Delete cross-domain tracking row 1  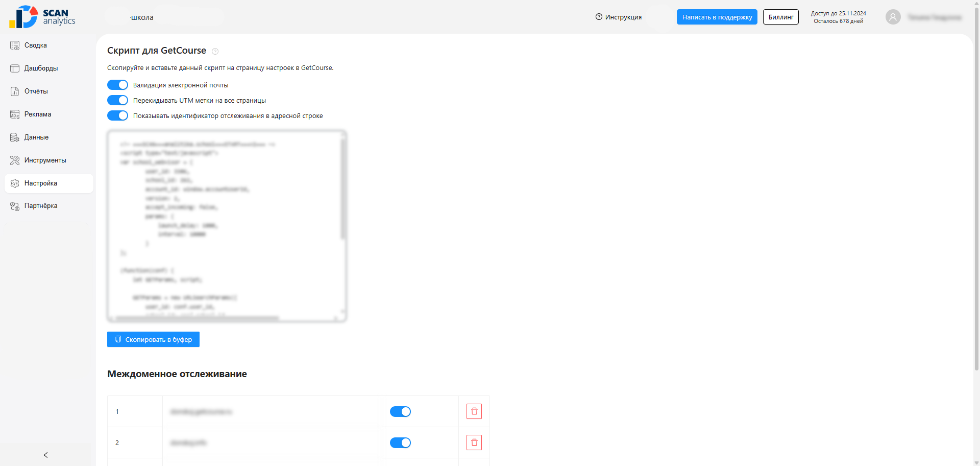[474, 411]
